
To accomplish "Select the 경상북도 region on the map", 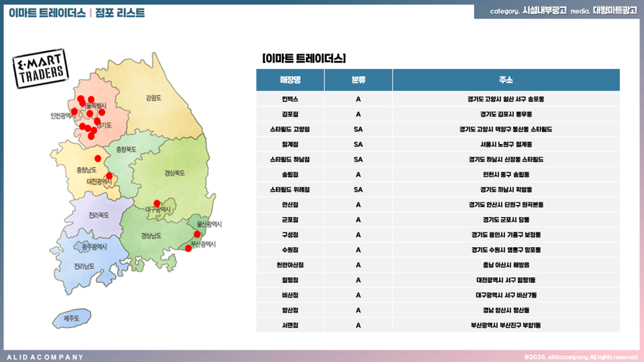I will pos(174,173).
